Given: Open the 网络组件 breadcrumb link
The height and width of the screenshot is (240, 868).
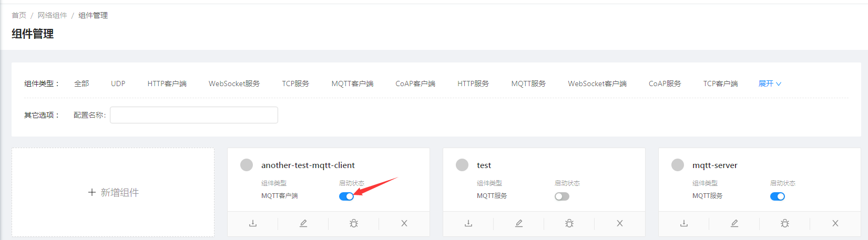Looking at the screenshot, I should point(52,15).
